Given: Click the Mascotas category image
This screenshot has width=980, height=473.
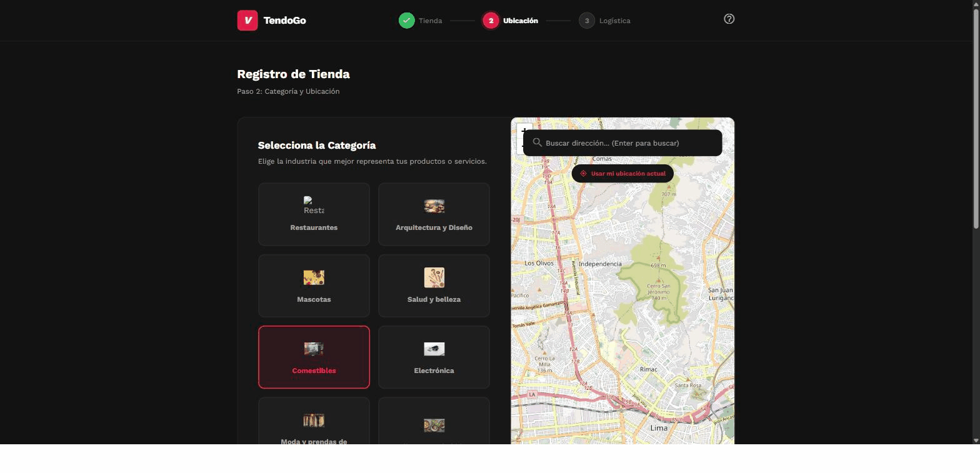Looking at the screenshot, I should tap(314, 277).
